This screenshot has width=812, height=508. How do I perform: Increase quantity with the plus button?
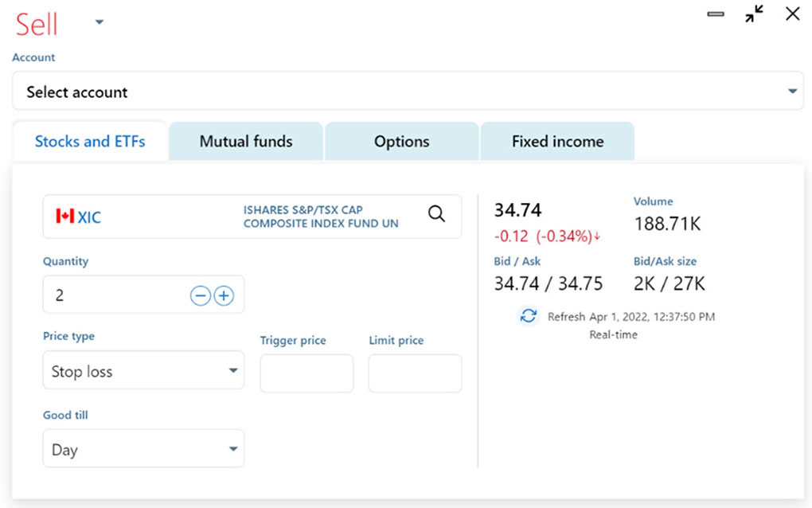224,296
